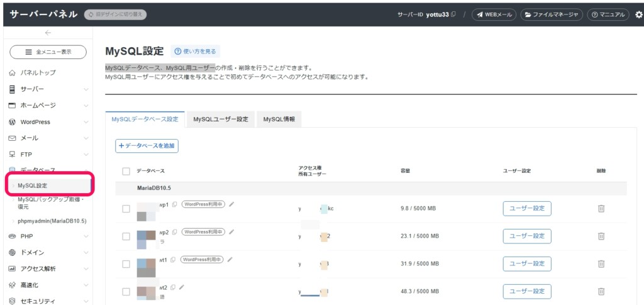
Task: Expand the WordPress menu chevron
Action: 86,122
